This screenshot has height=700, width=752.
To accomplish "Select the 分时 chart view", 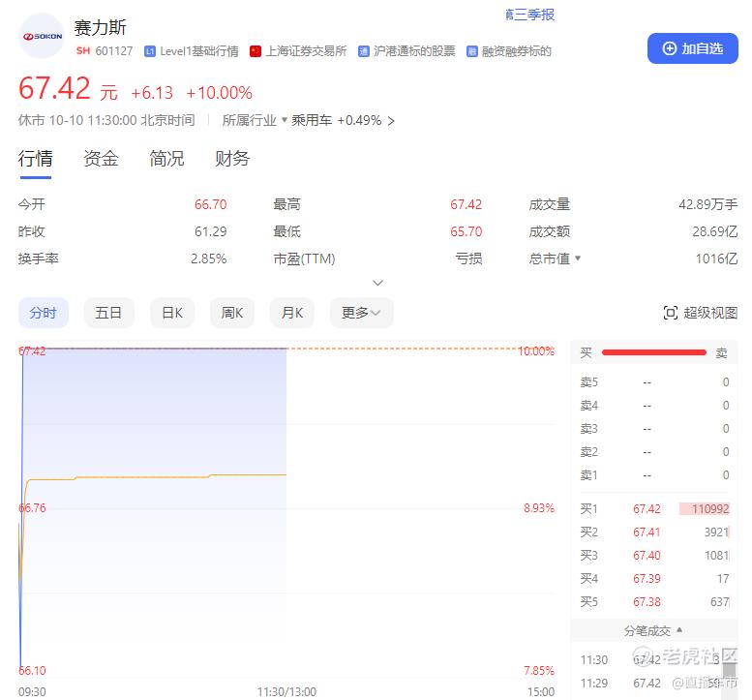I will (44, 313).
